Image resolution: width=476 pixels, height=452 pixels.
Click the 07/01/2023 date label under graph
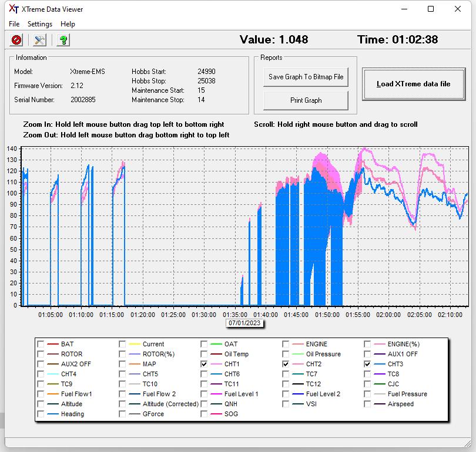click(244, 323)
